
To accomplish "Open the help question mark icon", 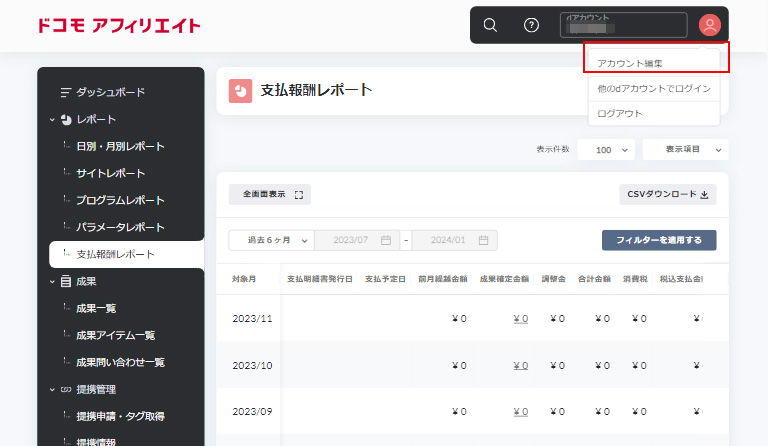I will (531, 25).
